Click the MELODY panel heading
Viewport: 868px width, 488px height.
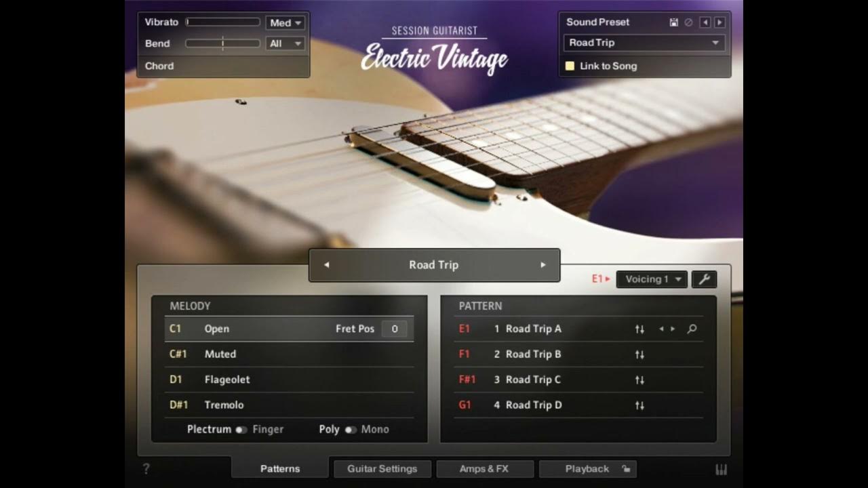[x=190, y=306]
